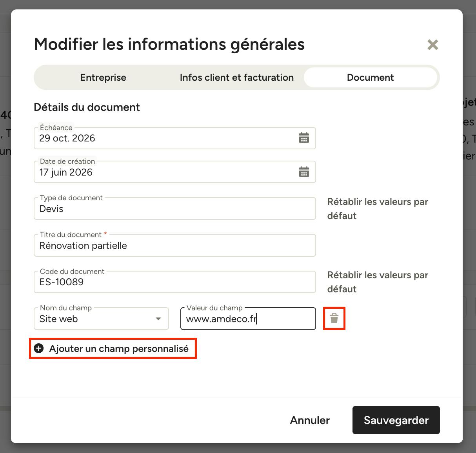Close the dialog with the X icon

click(x=432, y=45)
